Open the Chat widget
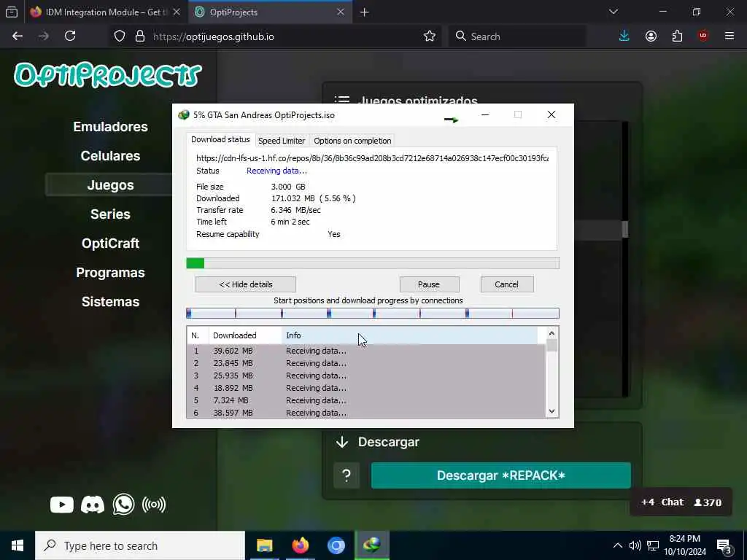Image resolution: width=747 pixels, height=560 pixels. tap(681, 502)
